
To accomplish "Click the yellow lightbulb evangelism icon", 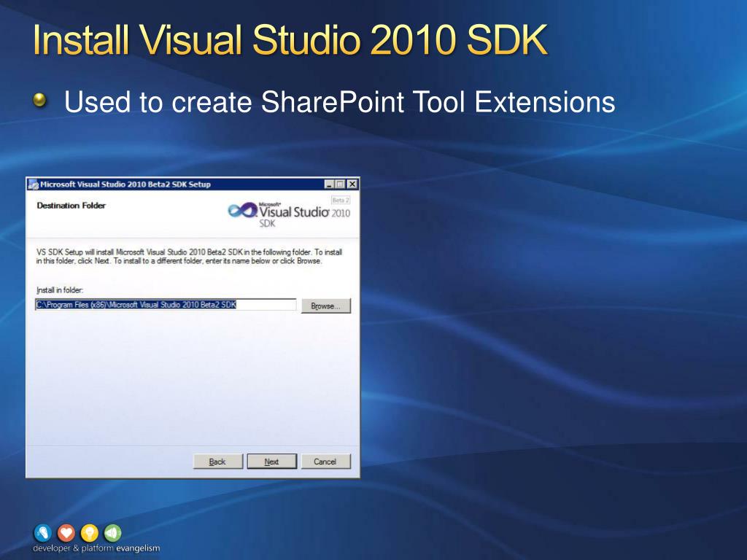I will (x=90, y=533).
